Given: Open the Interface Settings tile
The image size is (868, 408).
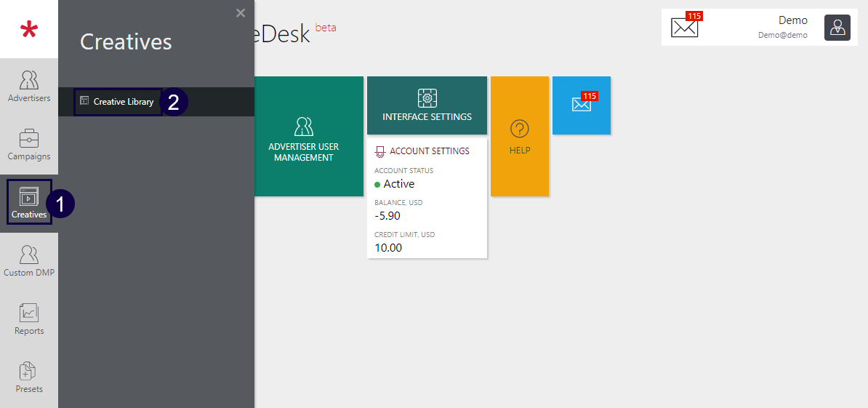Looking at the screenshot, I should tap(427, 105).
